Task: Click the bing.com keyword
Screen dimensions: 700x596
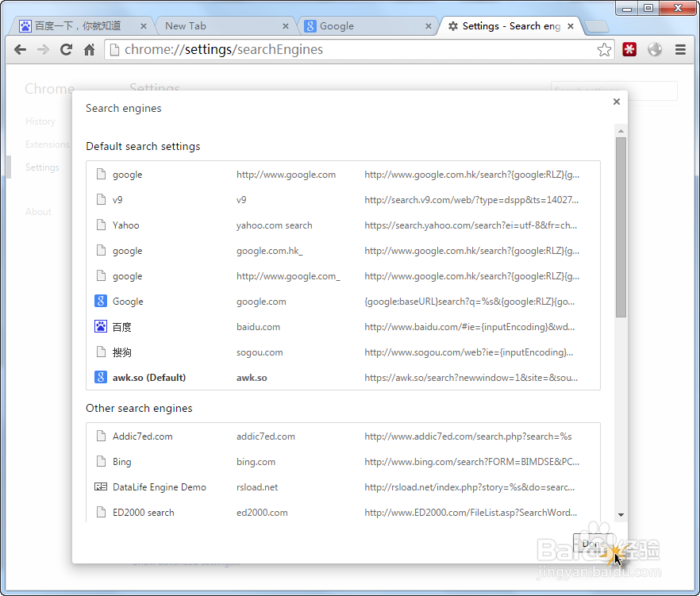Action: [x=256, y=462]
